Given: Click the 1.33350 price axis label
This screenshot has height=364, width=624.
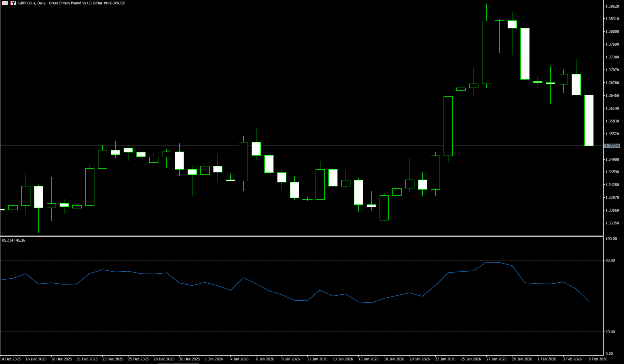Looking at the screenshot, I should pyautogui.click(x=612, y=223).
